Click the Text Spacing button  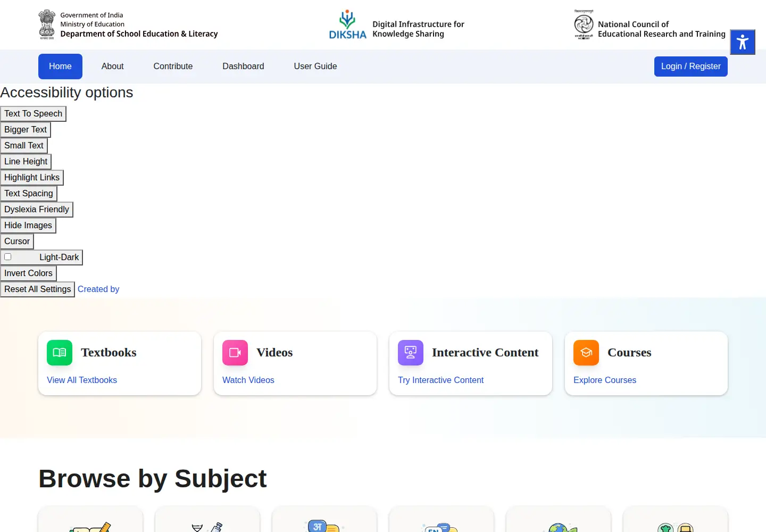tap(29, 194)
